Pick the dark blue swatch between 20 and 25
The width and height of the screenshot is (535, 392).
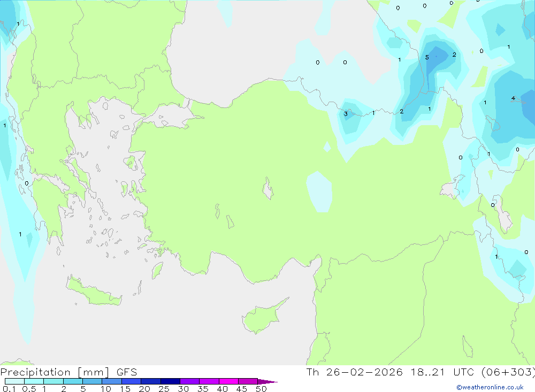(x=150, y=381)
